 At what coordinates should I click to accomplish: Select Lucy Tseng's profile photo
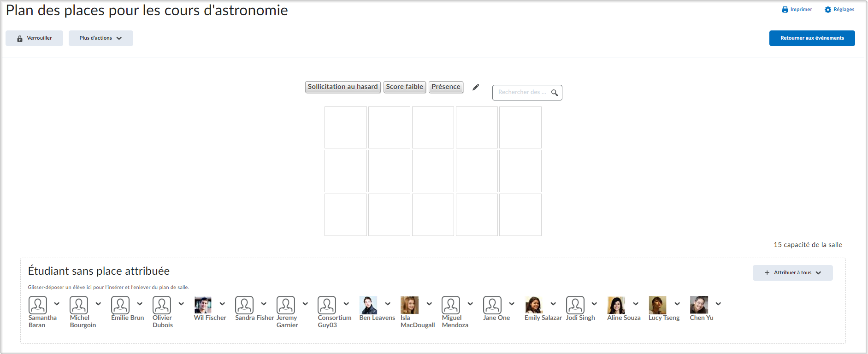(658, 305)
